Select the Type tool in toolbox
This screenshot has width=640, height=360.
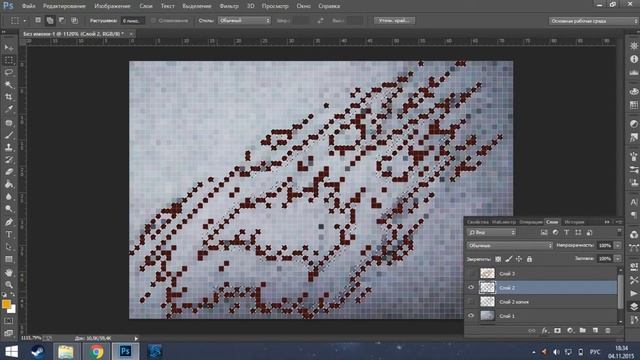point(9,234)
